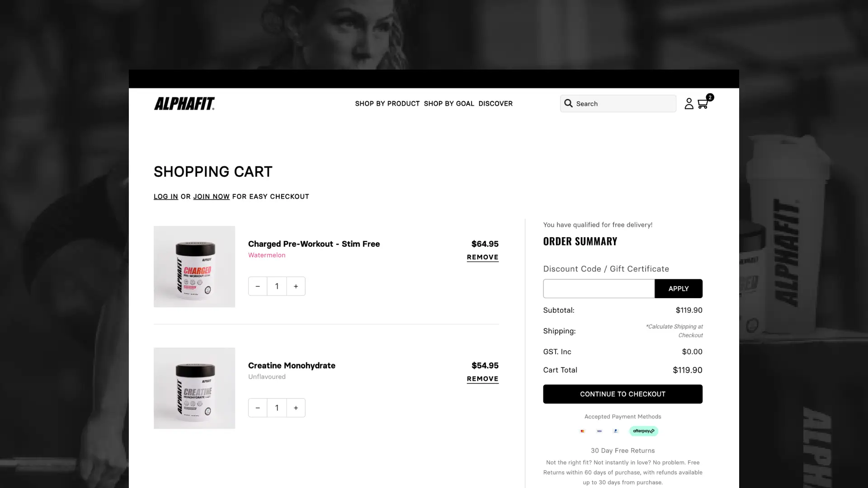Open the Discover menu
Viewport: 868px width, 488px height.
click(x=495, y=103)
